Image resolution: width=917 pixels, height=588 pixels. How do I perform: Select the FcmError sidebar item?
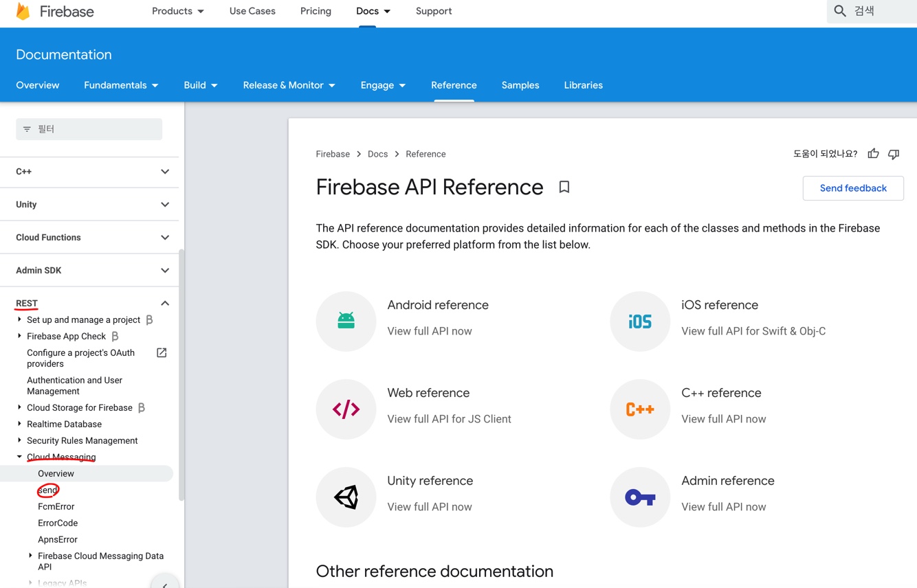click(56, 506)
